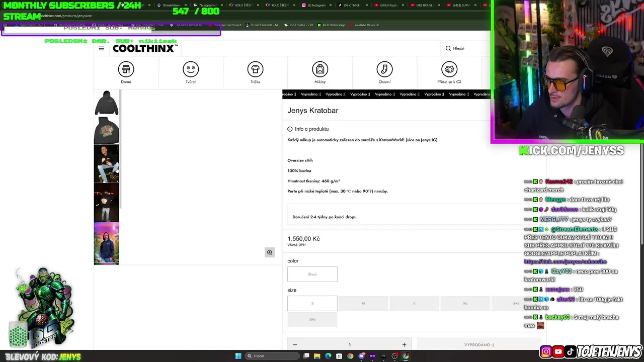Open Task View from the taskbar

tap(306, 356)
